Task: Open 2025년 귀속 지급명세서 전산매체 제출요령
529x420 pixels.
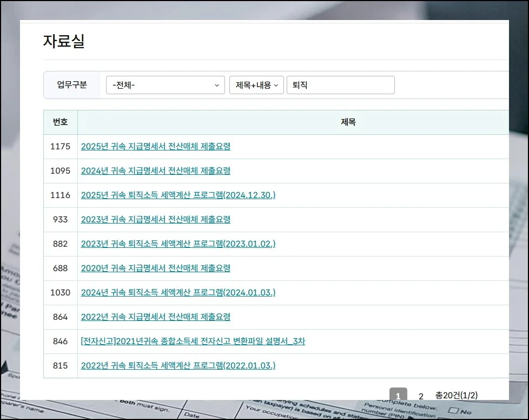Action: [x=156, y=146]
